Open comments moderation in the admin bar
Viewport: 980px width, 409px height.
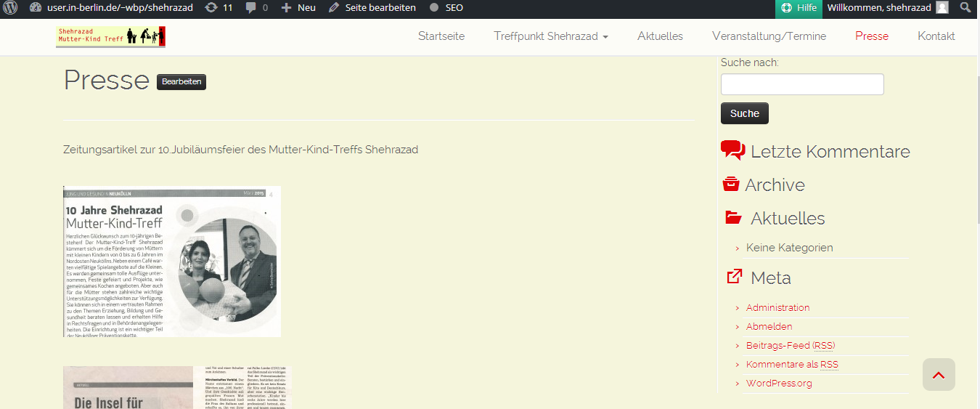click(x=256, y=8)
